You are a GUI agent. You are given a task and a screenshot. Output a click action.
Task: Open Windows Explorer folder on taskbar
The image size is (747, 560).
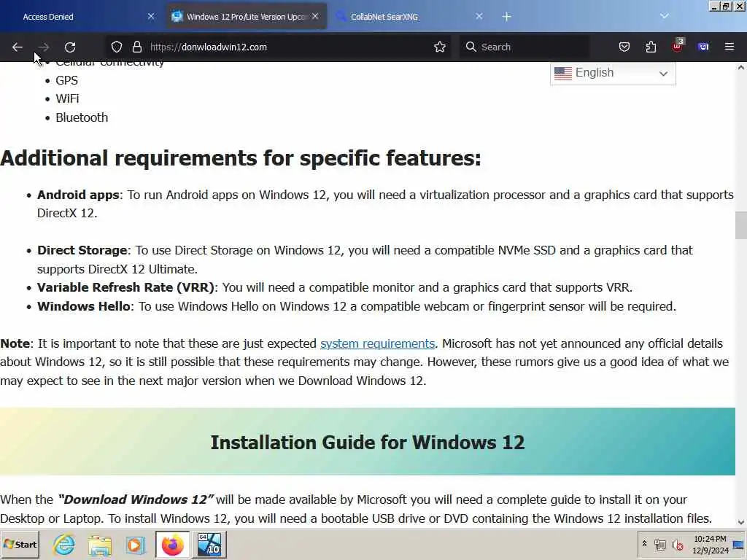[x=99, y=544]
